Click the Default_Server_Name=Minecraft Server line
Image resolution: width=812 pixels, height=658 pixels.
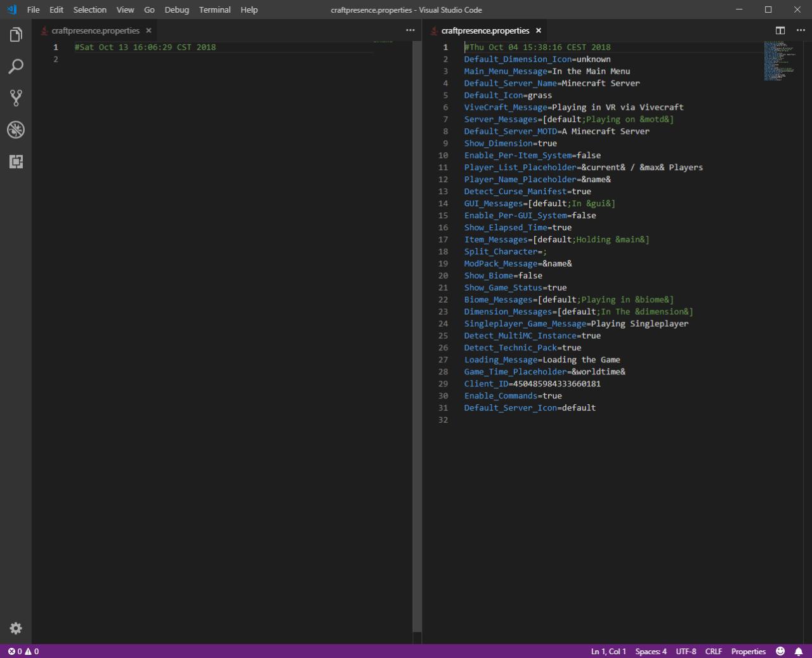[x=551, y=83]
